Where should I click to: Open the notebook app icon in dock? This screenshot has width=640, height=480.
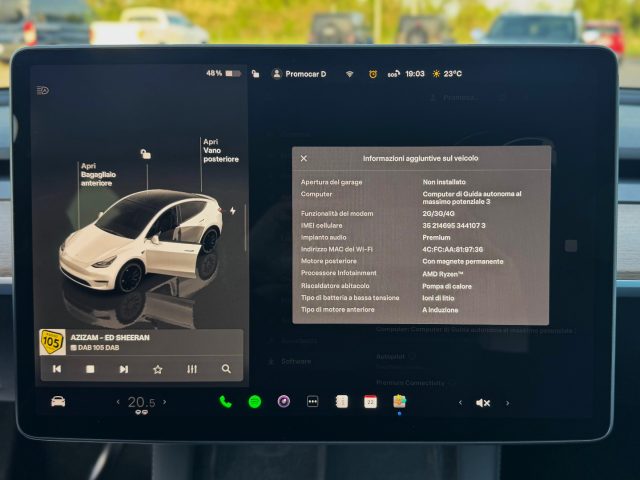[x=342, y=402]
